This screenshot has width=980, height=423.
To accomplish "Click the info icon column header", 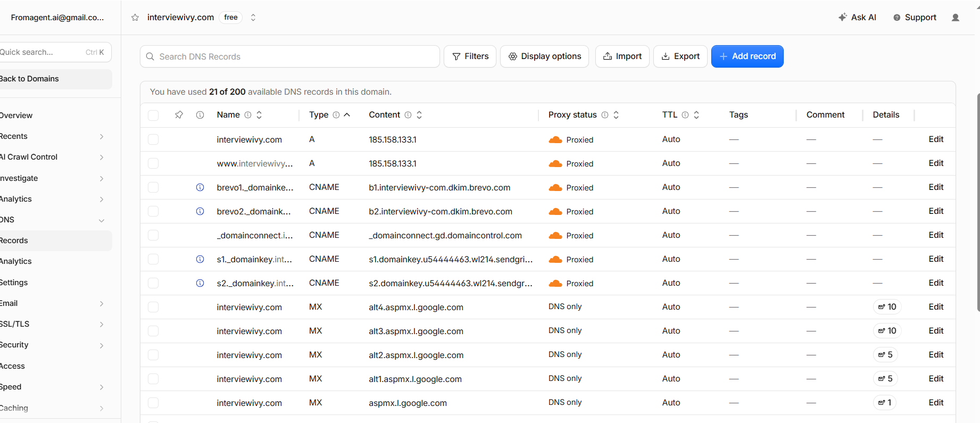I will click(200, 115).
